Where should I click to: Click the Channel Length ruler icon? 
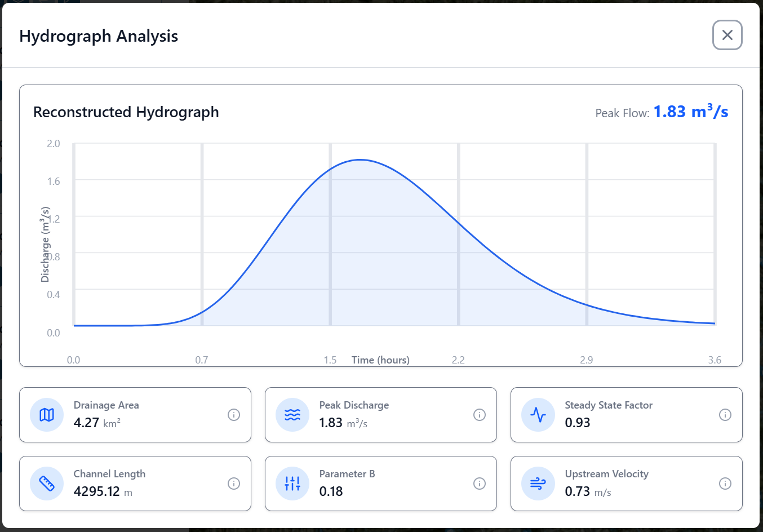(x=47, y=484)
